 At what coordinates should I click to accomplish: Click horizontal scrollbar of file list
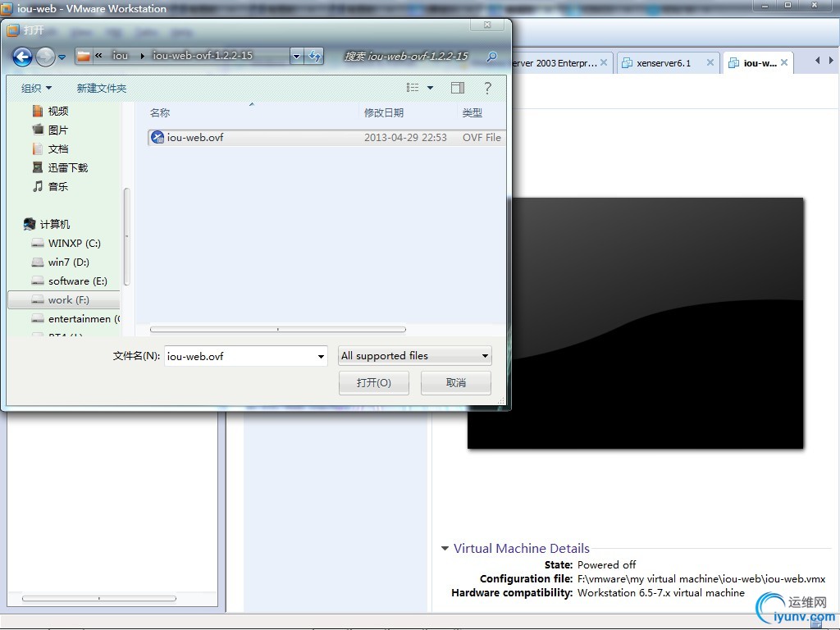point(278,329)
